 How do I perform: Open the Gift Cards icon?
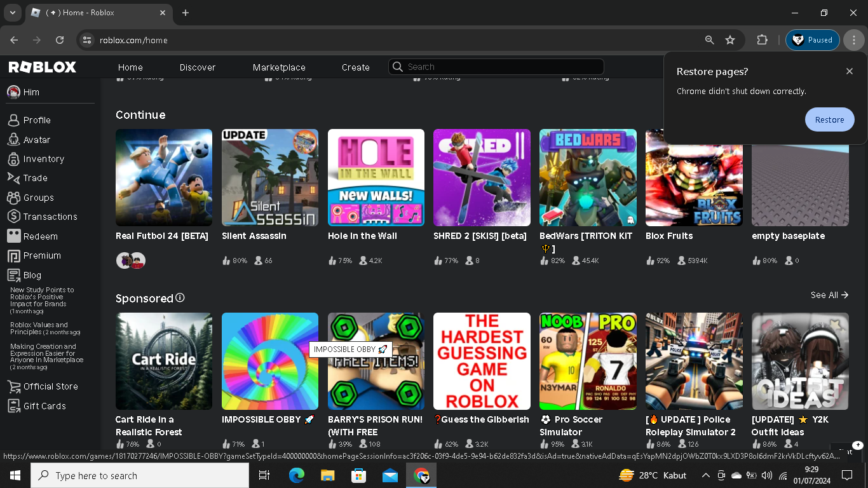coord(13,406)
